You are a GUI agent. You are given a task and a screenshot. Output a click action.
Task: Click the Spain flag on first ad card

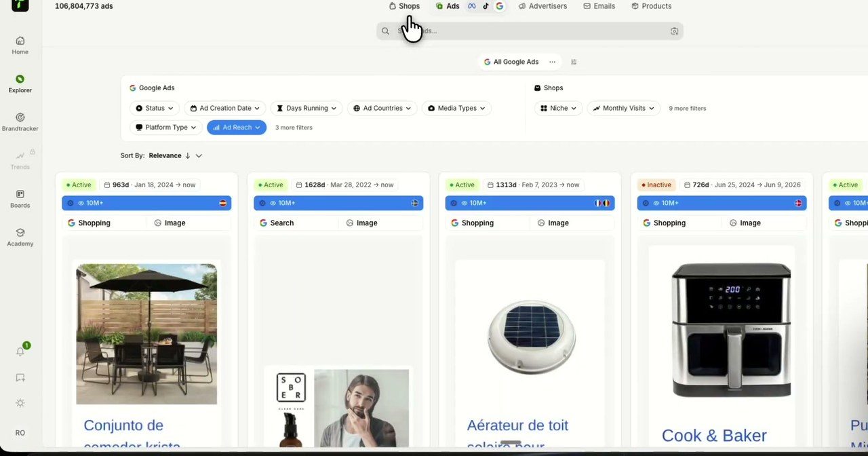[223, 203]
